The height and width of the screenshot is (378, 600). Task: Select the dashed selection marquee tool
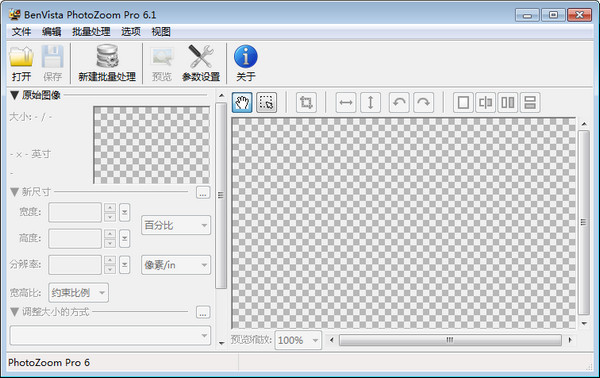[x=266, y=103]
